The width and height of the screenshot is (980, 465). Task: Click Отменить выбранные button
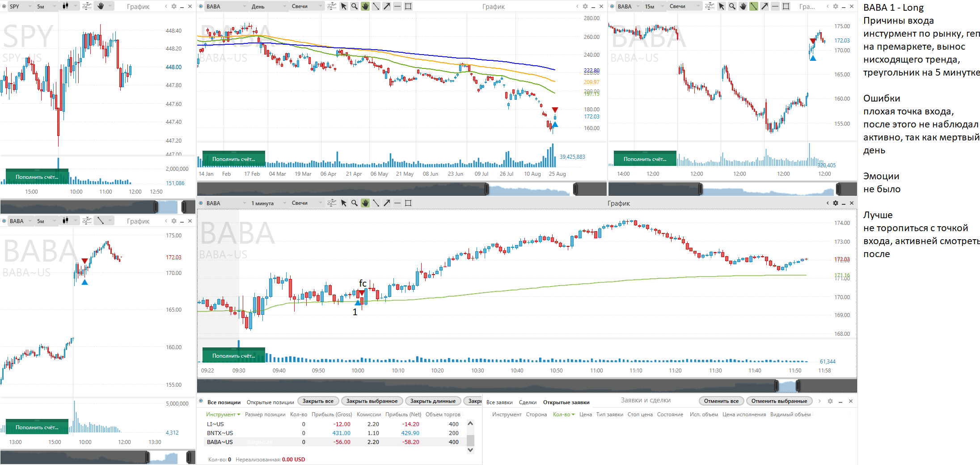779,401
